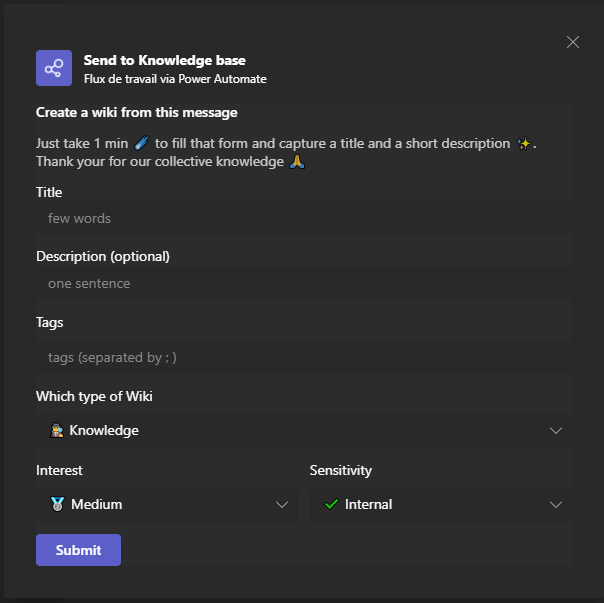Click into the Tags input field
604x603 pixels.
point(303,357)
